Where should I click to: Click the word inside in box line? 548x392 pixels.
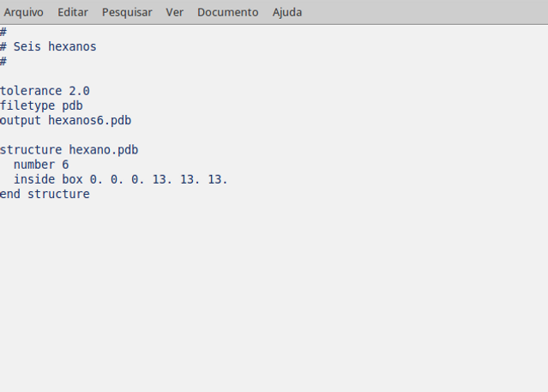pyautogui.click(x=34, y=179)
